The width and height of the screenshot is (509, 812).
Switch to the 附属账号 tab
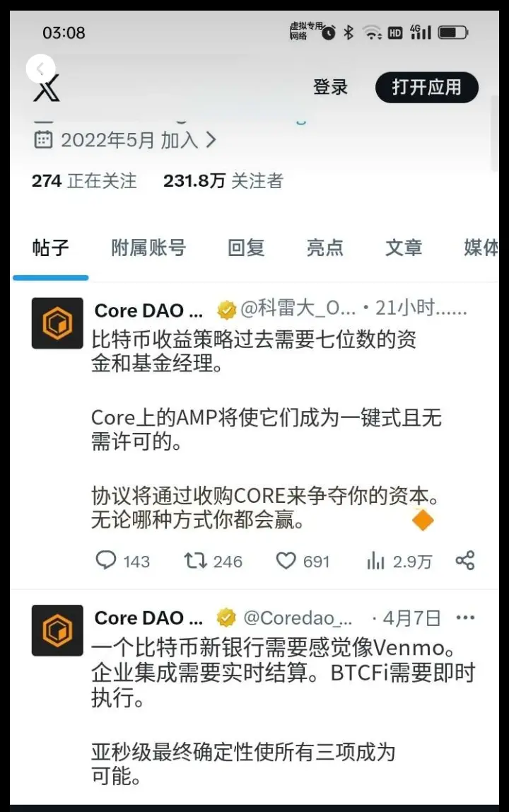[x=148, y=248]
